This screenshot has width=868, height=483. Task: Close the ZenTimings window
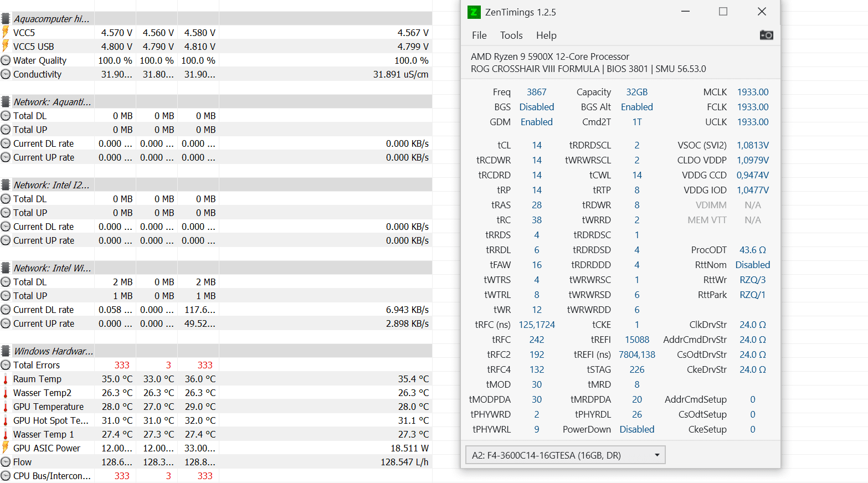[x=762, y=12]
